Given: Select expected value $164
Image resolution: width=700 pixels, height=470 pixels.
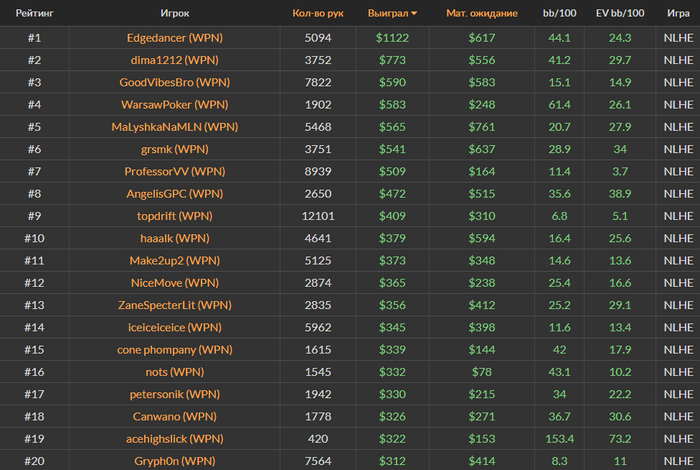Looking at the screenshot, I should 482,171.
